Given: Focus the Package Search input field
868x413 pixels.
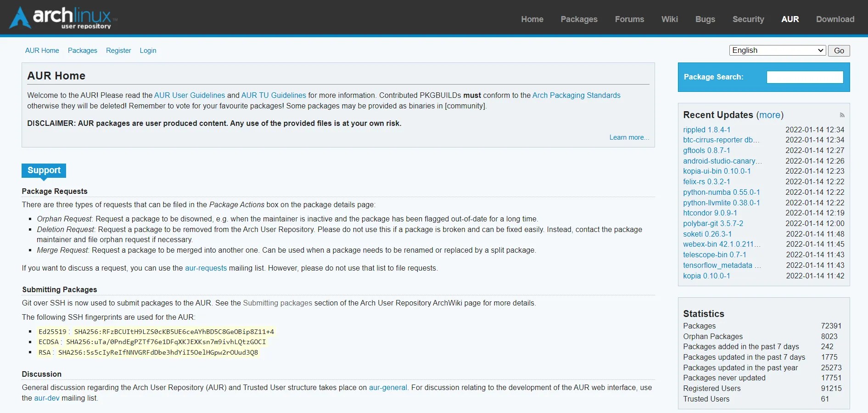Looking at the screenshot, I should (805, 77).
